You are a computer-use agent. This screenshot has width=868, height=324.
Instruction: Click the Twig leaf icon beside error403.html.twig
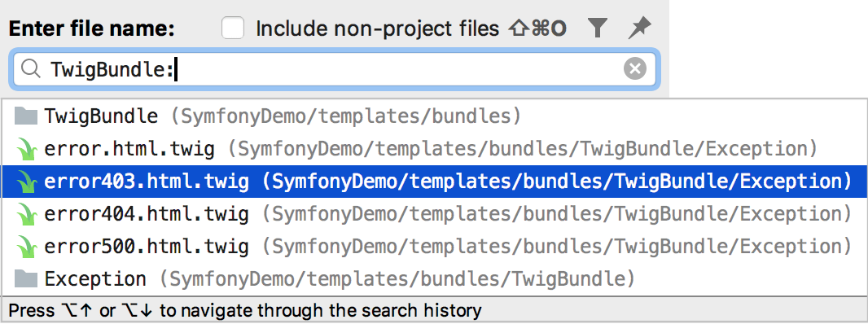(26, 182)
